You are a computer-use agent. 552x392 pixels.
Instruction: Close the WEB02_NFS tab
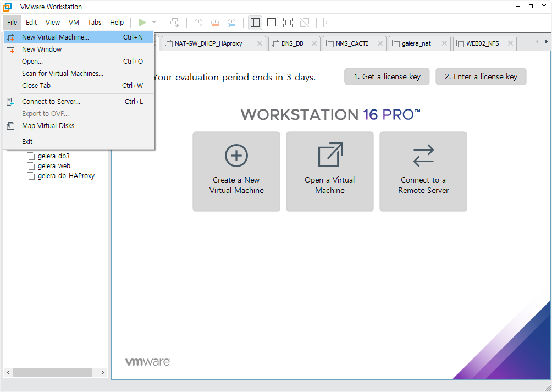510,43
